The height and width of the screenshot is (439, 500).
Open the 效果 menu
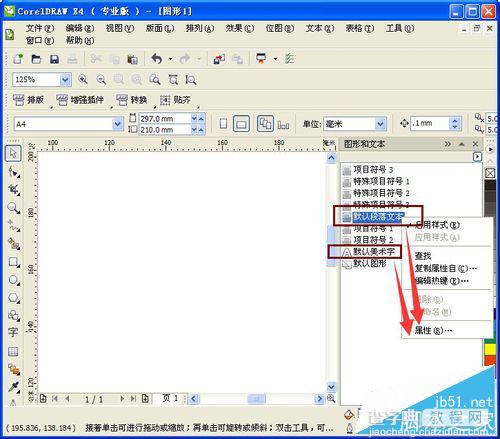click(x=240, y=29)
